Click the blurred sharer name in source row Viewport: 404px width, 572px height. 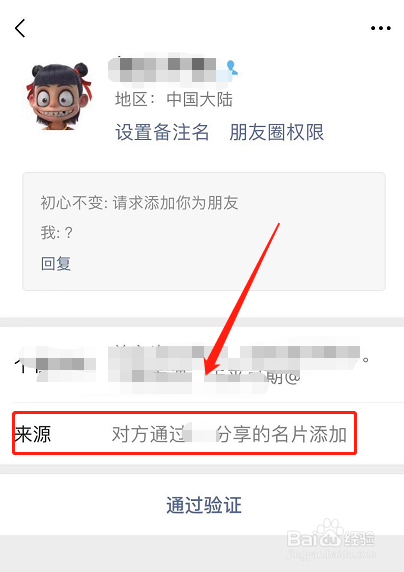(201, 434)
